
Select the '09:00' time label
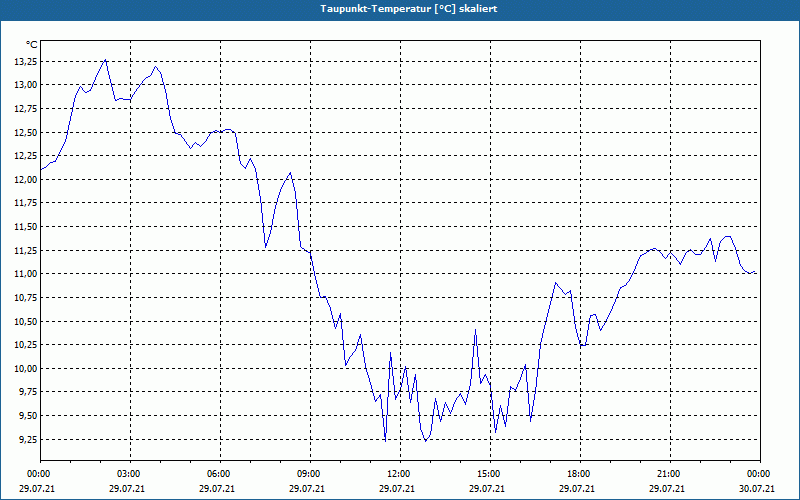pyautogui.click(x=308, y=474)
